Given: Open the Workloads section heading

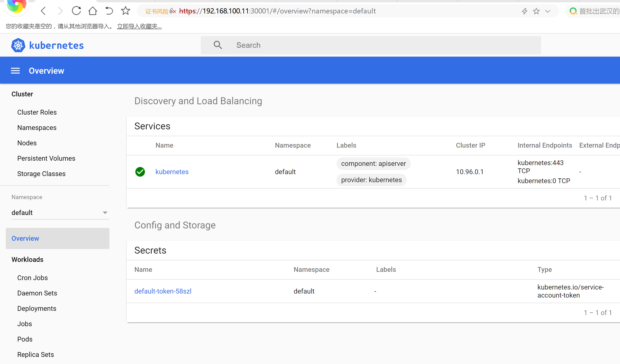Looking at the screenshot, I should coord(27,259).
